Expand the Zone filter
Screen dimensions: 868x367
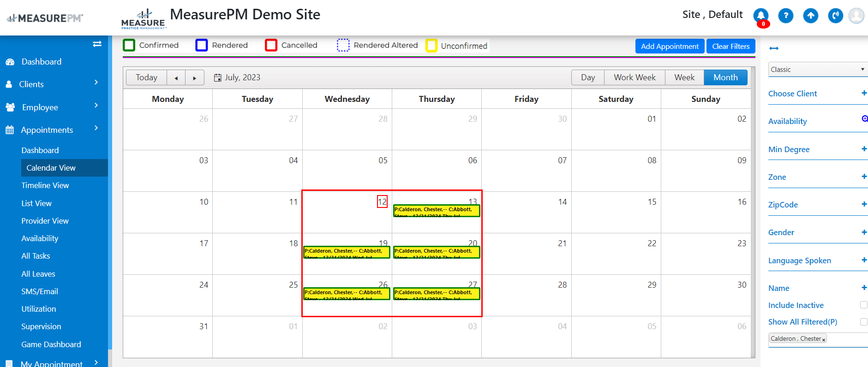(x=864, y=176)
